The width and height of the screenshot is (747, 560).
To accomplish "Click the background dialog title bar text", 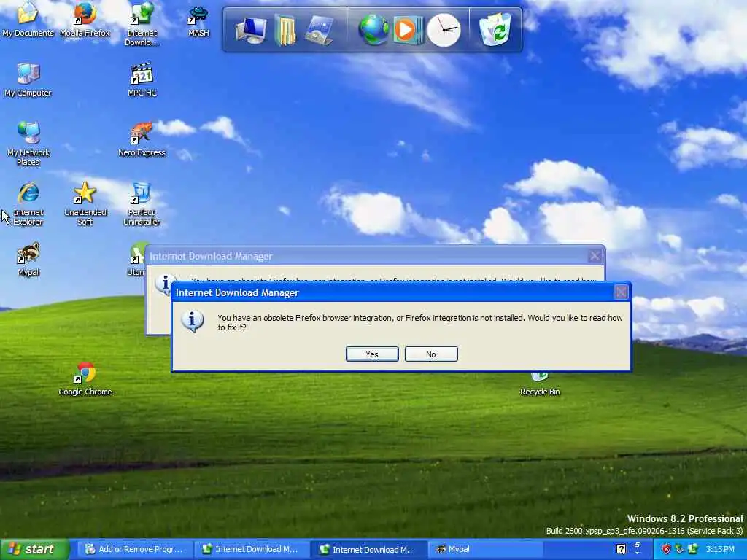I will 211,256.
